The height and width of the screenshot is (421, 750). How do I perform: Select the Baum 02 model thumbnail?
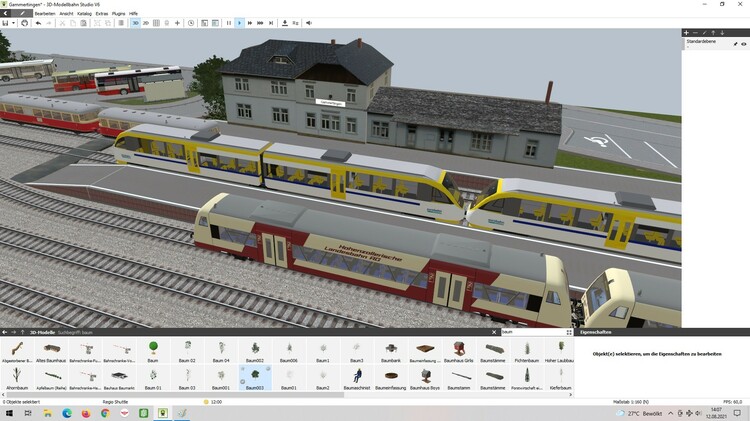point(187,351)
